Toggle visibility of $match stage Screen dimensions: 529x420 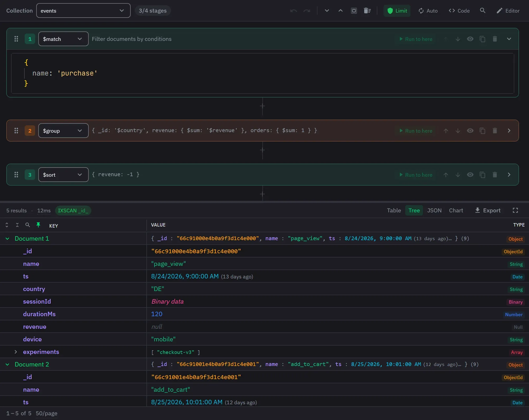[x=470, y=39]
